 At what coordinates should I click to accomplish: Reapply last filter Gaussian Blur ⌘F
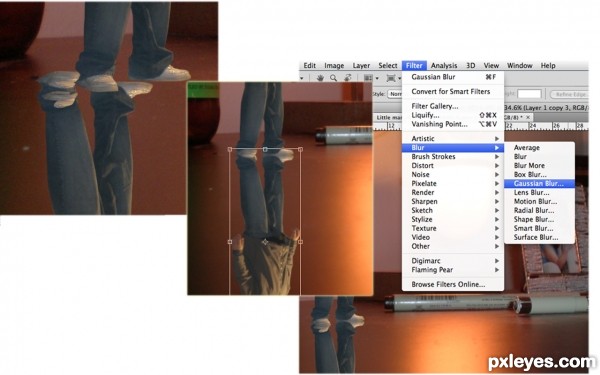tap(453, 77)
